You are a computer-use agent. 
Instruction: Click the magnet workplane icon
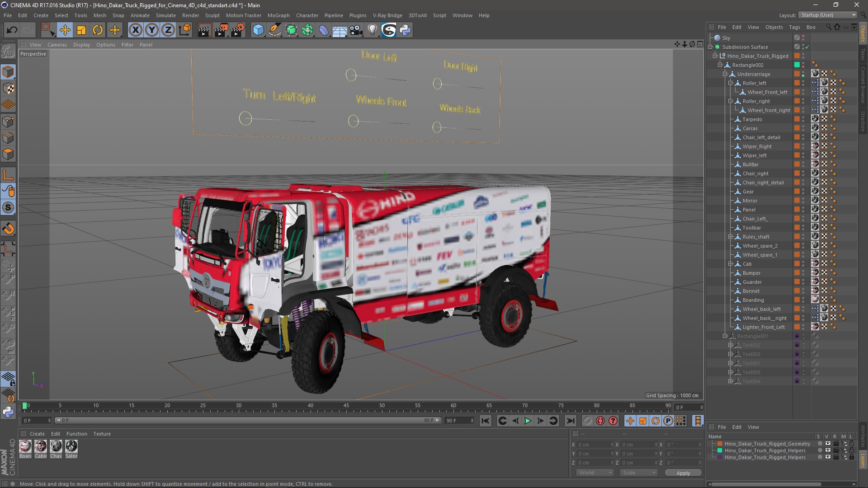[8, 229]
